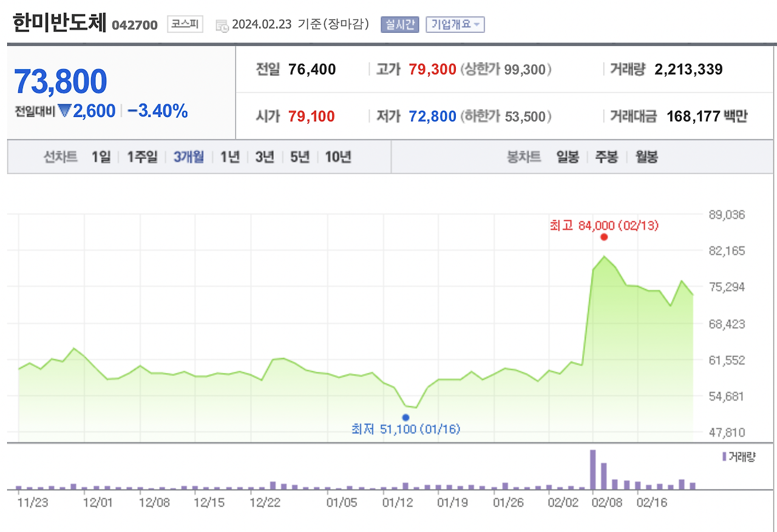The height and width of the screenshot is (532, 777).
Task: Click the blue 최저 51,100 low marker dot
Action: point(405,417)
